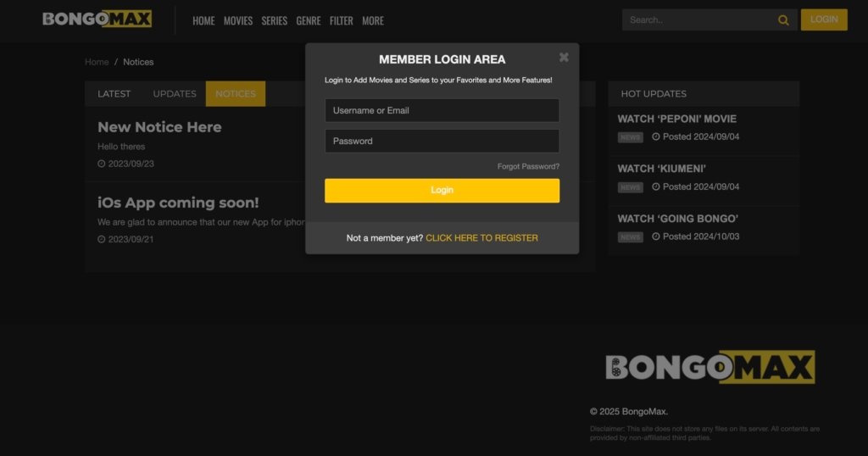The height and width of the screenshot is (456, 868).
Task: Open WATCH 'KIUMENI' update
Action: [x=661, y=169]
